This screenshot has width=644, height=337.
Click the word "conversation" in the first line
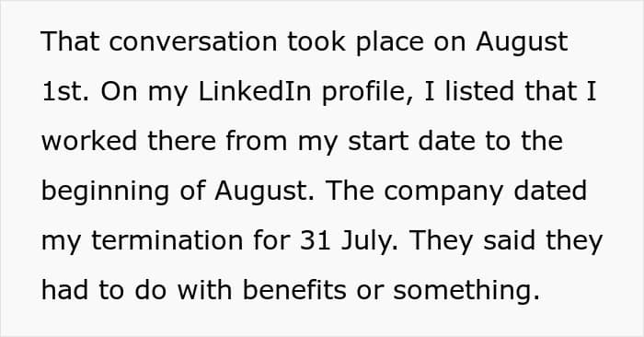pyautogui.click(x=193, y=41)
